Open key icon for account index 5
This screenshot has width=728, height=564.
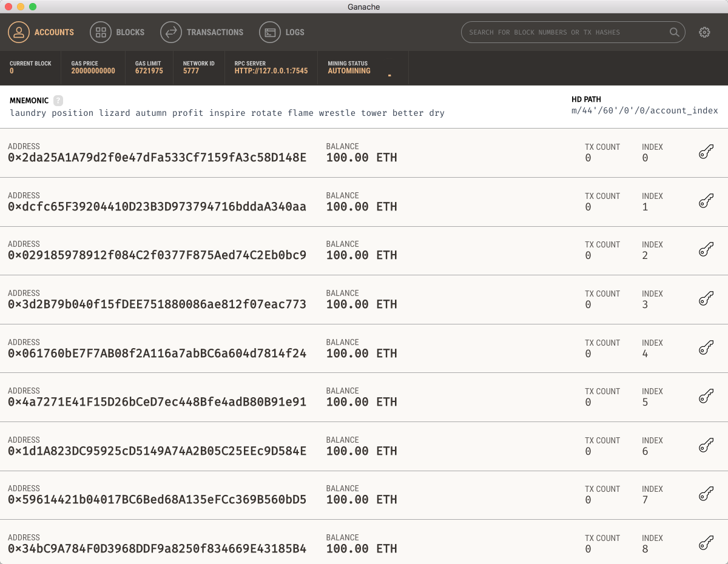[706, 397]
